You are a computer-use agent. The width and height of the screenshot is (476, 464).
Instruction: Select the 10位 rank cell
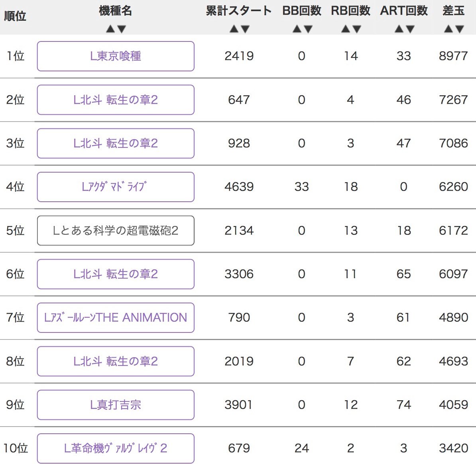16,448
